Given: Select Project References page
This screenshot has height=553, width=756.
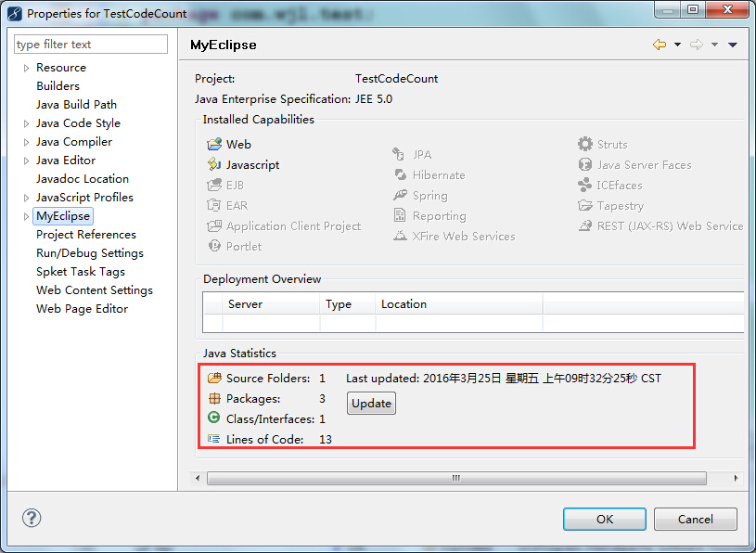Looking at the screenshot, I should pos(86,235).
